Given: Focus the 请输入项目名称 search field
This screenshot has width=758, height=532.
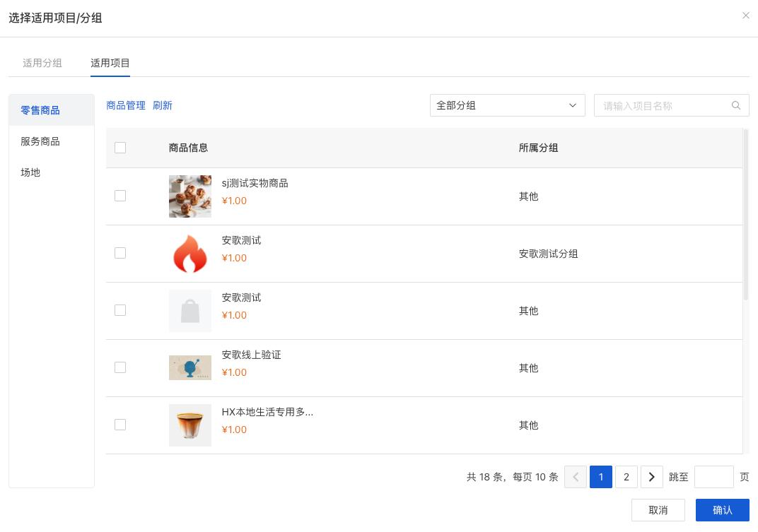Looking at the screenshot, I should [672, 105].
